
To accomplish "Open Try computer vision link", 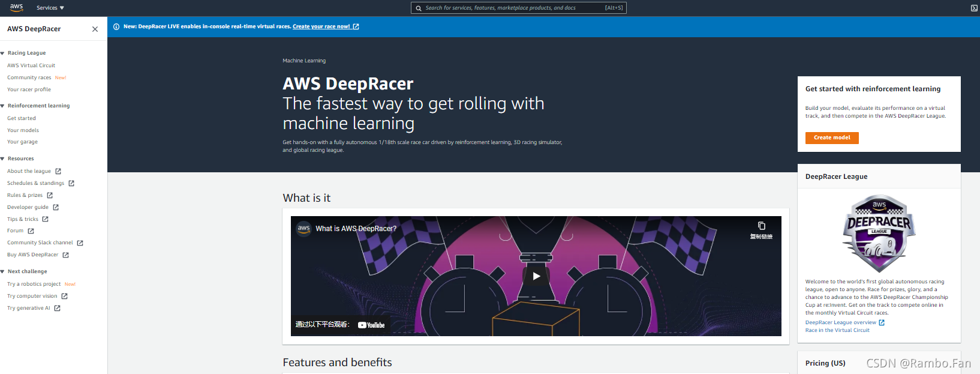I will click(x=32, y=296).
